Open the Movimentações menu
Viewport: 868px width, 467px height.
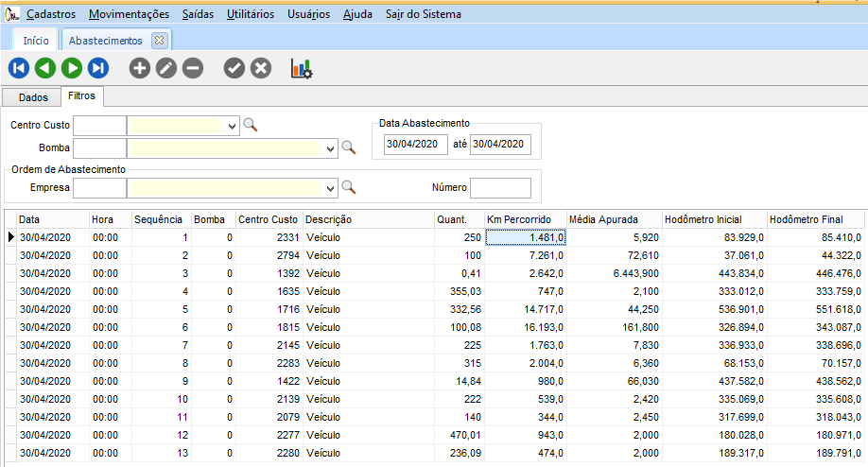[x=129, y=14]
